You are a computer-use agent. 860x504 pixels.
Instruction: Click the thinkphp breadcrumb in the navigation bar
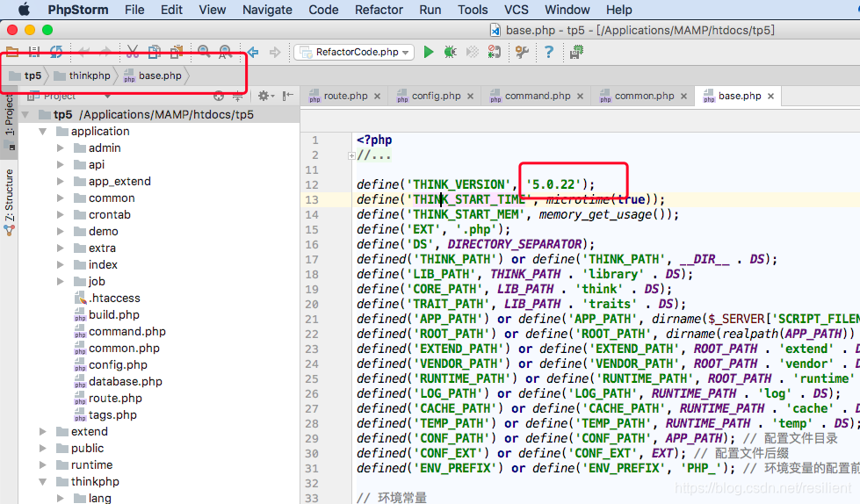(x=83, y=76)
